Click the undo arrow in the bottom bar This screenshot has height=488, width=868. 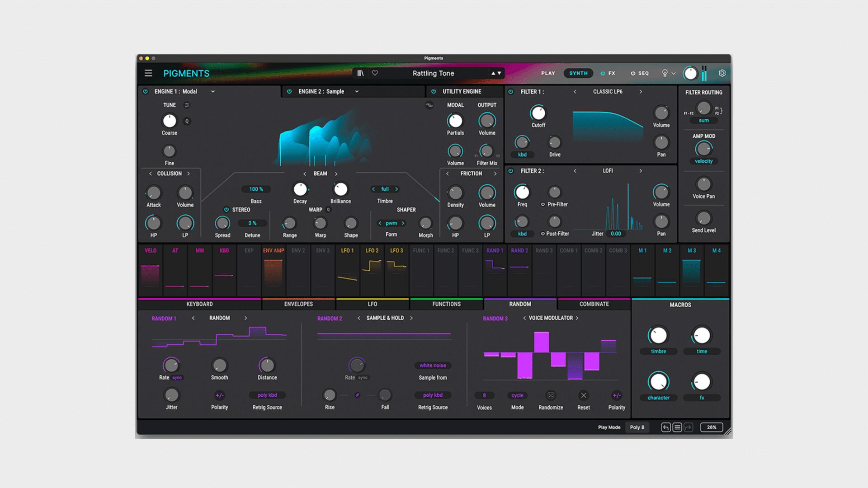point(665,427)
